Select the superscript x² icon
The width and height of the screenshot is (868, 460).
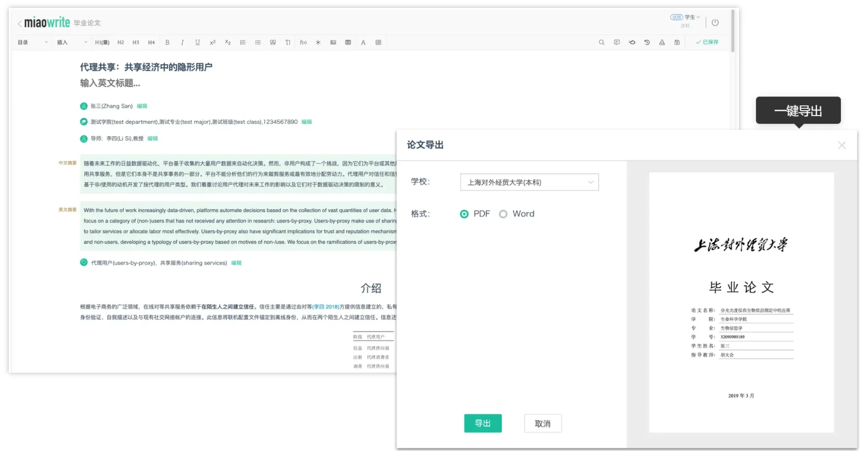pos(213,42)
